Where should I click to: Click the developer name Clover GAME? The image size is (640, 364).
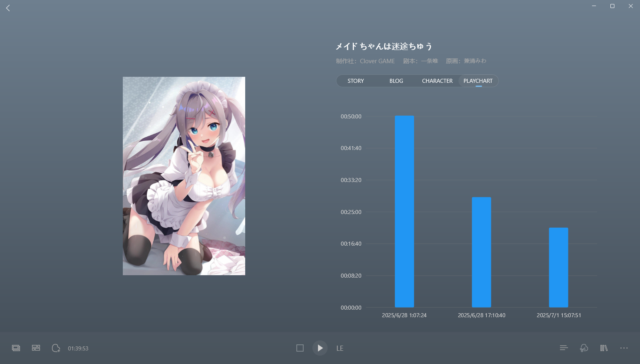377,61
